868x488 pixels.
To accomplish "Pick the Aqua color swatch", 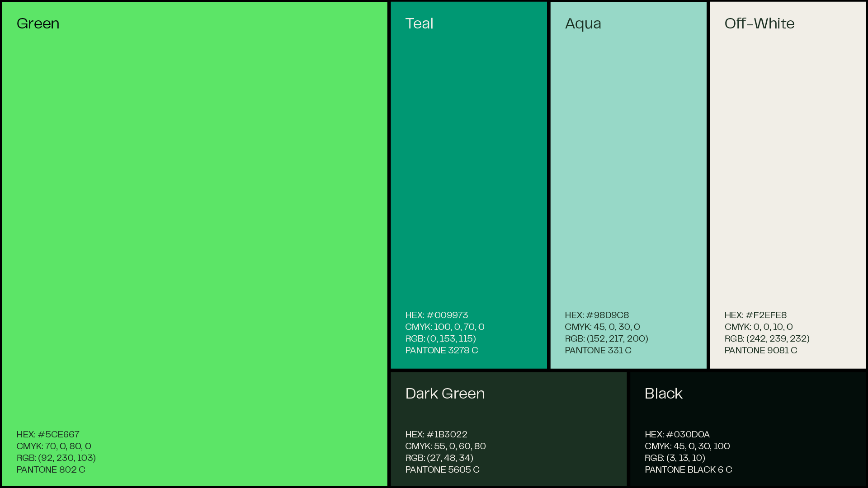I will tap(628, 172).
